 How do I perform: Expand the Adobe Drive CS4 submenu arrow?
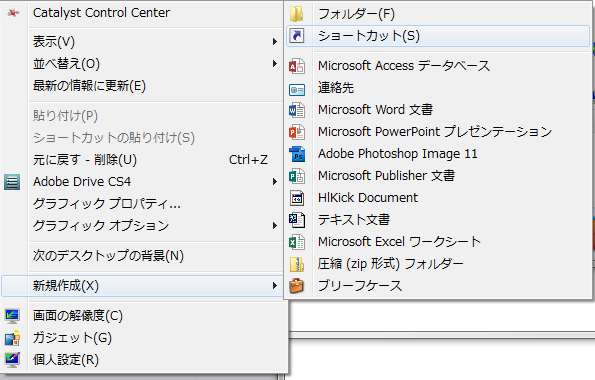(x=275, y=182)
